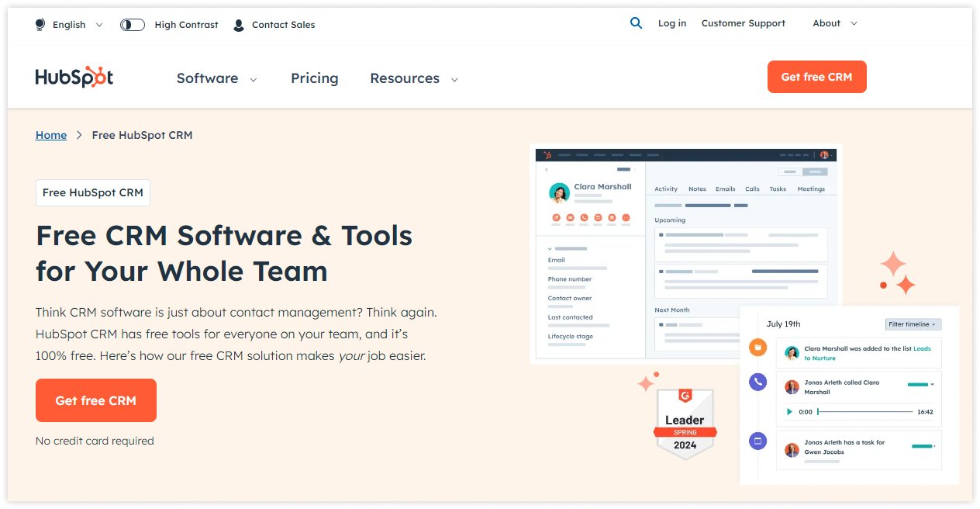Click the orange Get free CRM button in the hero
This screenshot has height=509, width=980.
[95, 400]
